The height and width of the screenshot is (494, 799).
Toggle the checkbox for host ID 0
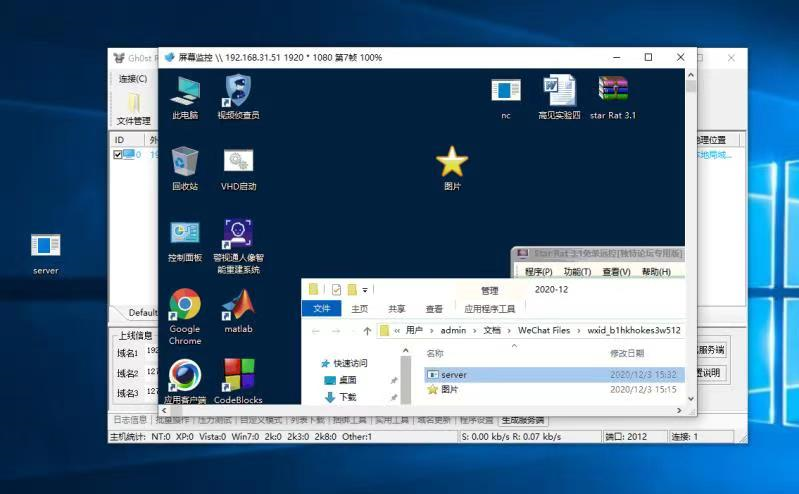[x=118, y=154]
